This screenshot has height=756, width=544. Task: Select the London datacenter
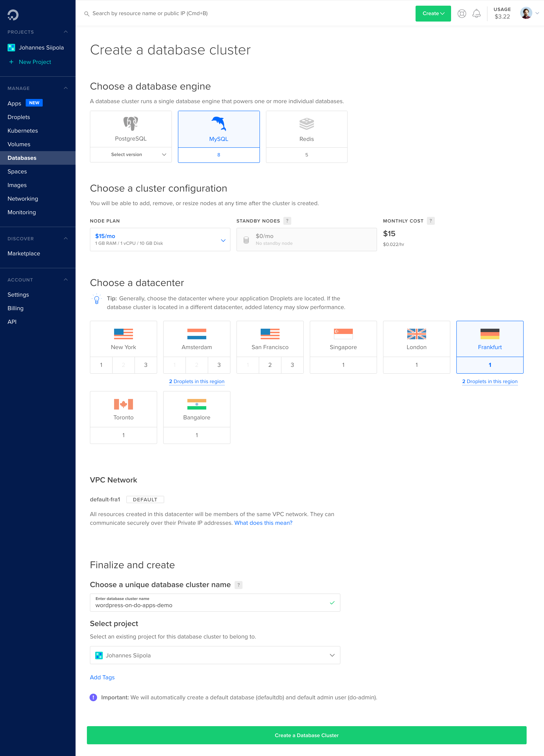pos(416,339)
